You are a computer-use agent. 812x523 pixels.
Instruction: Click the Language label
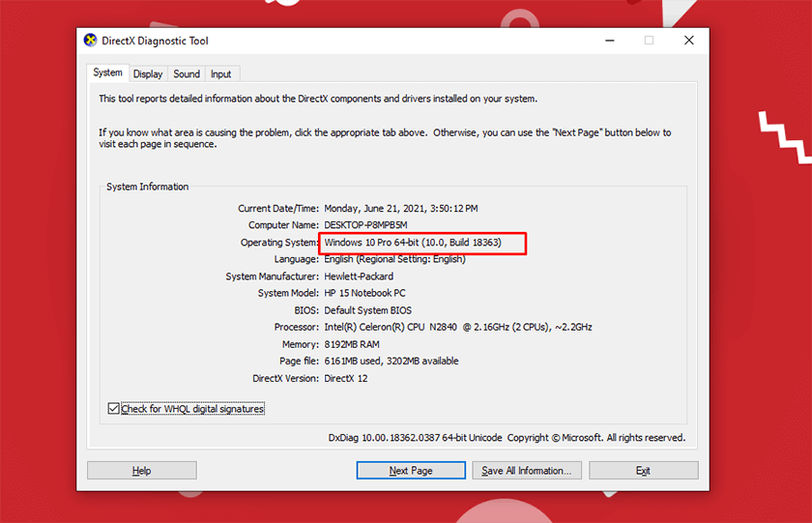tap(296, 259)
